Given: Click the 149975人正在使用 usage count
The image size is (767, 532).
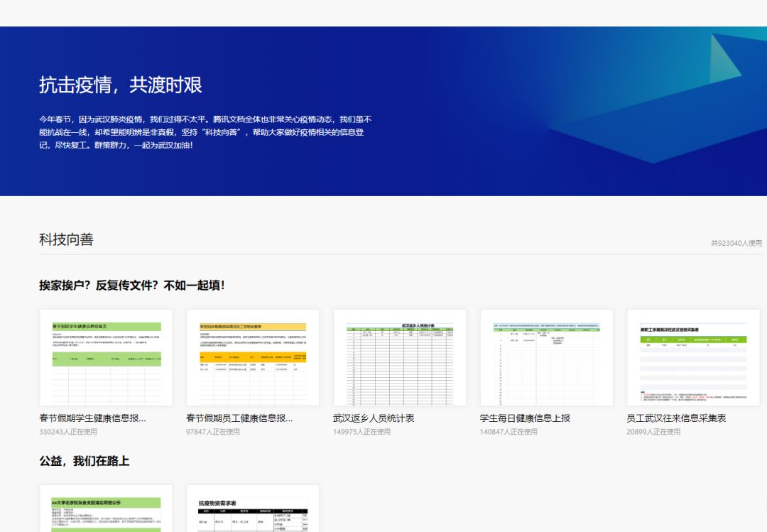Looking at the screenshot, I should coord(361,432).
